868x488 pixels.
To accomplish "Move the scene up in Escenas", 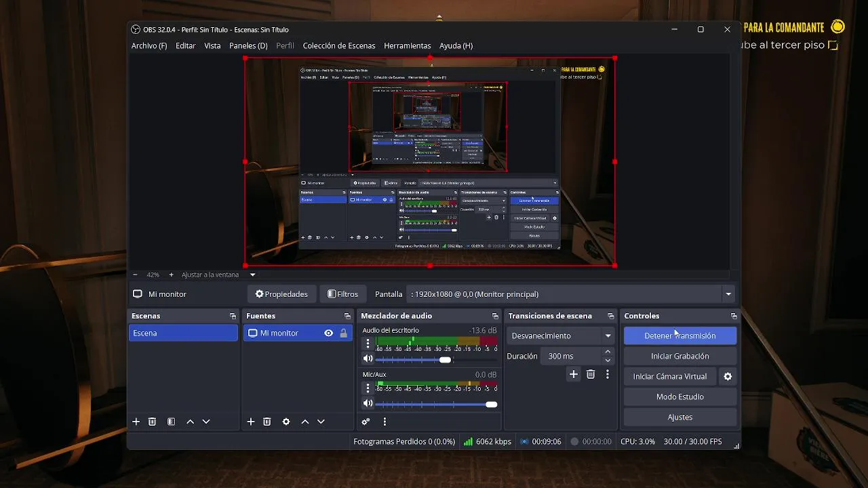I will (190, 422).
